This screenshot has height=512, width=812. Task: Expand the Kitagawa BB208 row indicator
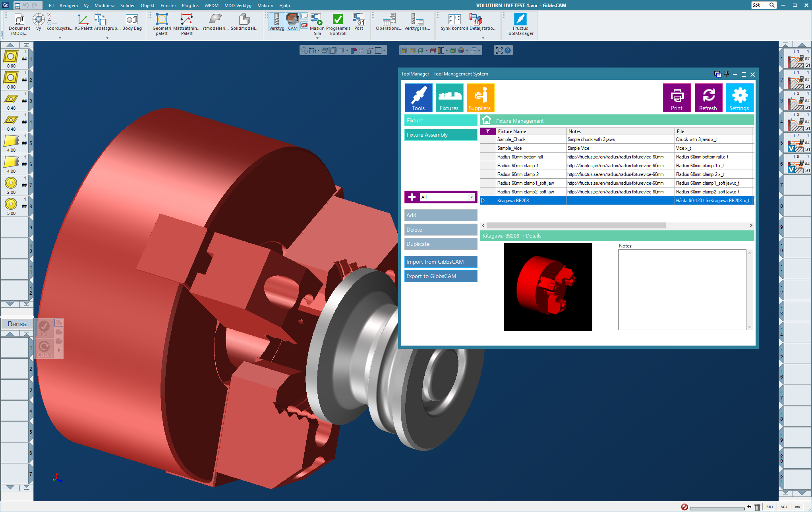click(483, 201)
